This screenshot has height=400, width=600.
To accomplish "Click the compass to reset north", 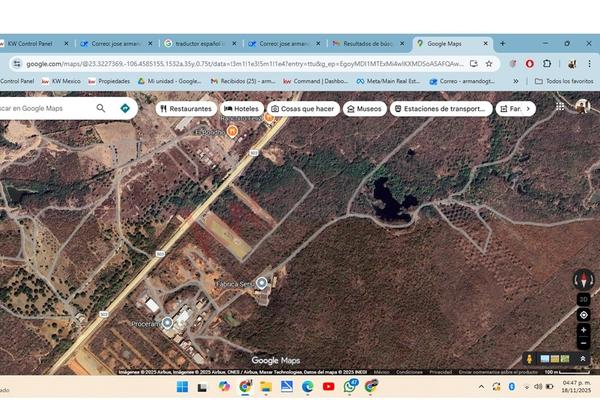I will click(x=583, y=279).
